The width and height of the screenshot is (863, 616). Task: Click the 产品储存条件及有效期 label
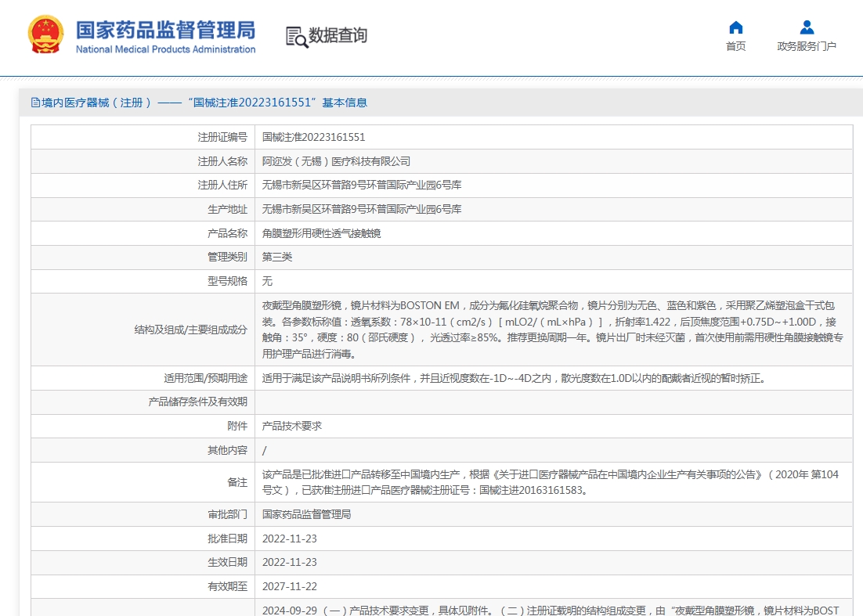(197, 402)
